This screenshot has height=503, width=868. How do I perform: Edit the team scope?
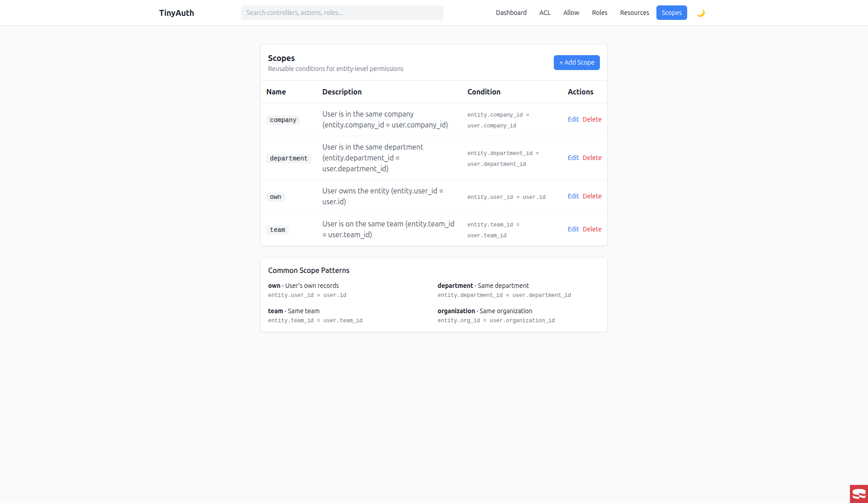click(x=573, y=229)
